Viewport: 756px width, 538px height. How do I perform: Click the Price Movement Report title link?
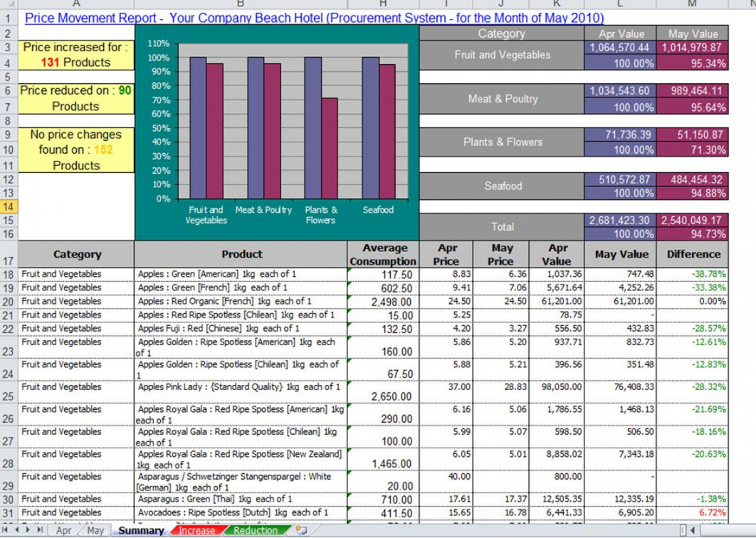(x=314, y=18)
